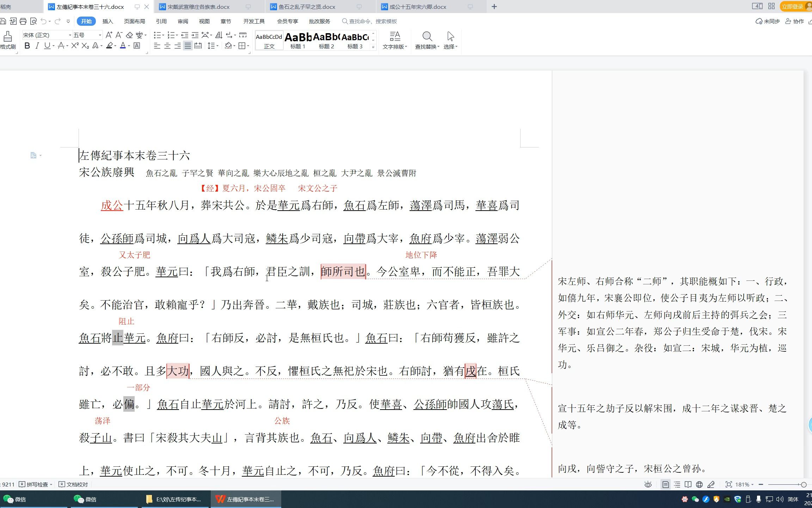Click the Format Painter (格式刷) tool

pos(8,40)
